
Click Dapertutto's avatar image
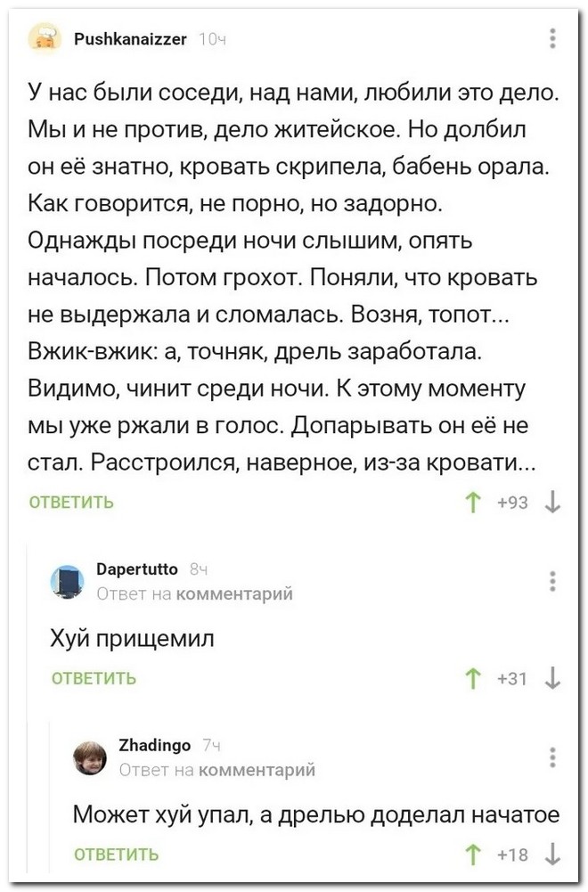click(x=67, y=581)
